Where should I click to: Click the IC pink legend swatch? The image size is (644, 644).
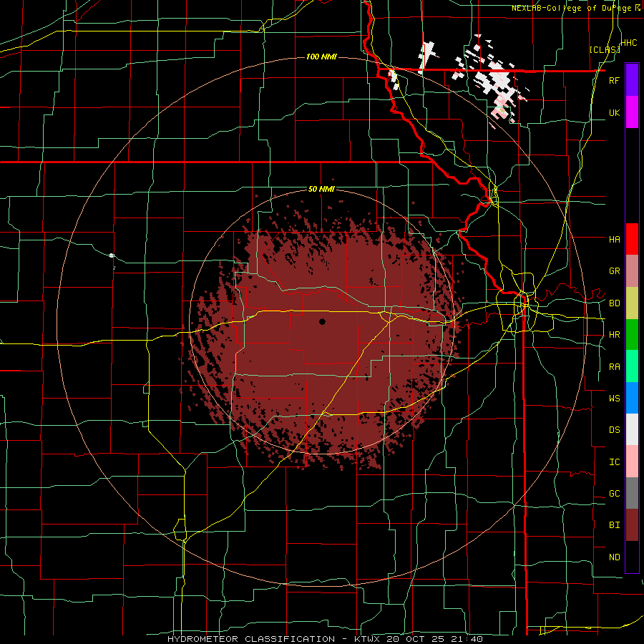632,462
